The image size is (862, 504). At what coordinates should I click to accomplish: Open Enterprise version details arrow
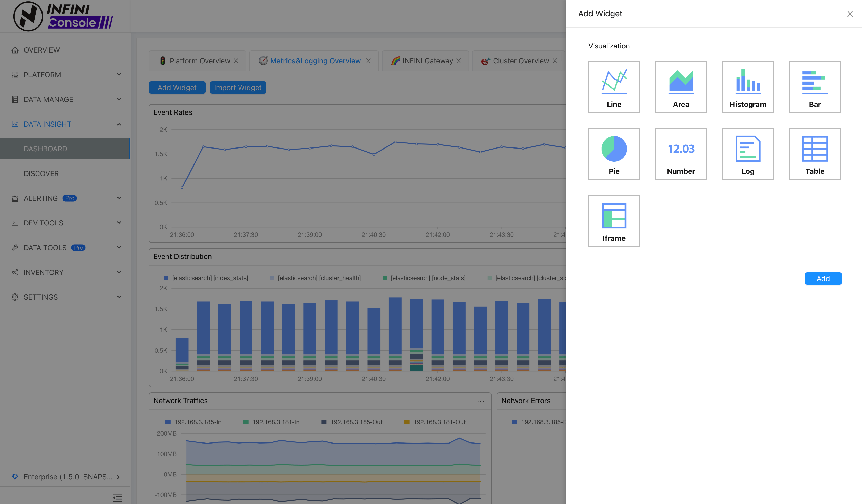point(118,477)
